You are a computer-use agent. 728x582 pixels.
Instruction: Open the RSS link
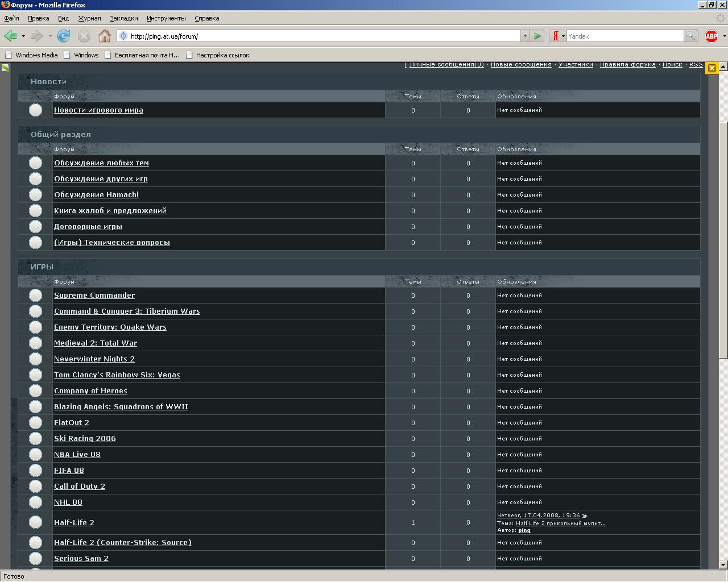[x=696, y=65]
